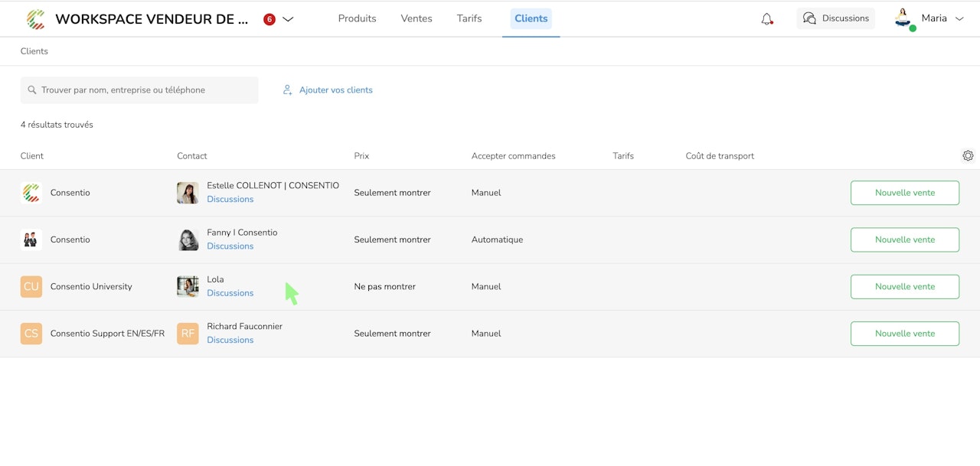
Task: Click the Discussions chat bubble icon
Action: (x=809, y=18)
